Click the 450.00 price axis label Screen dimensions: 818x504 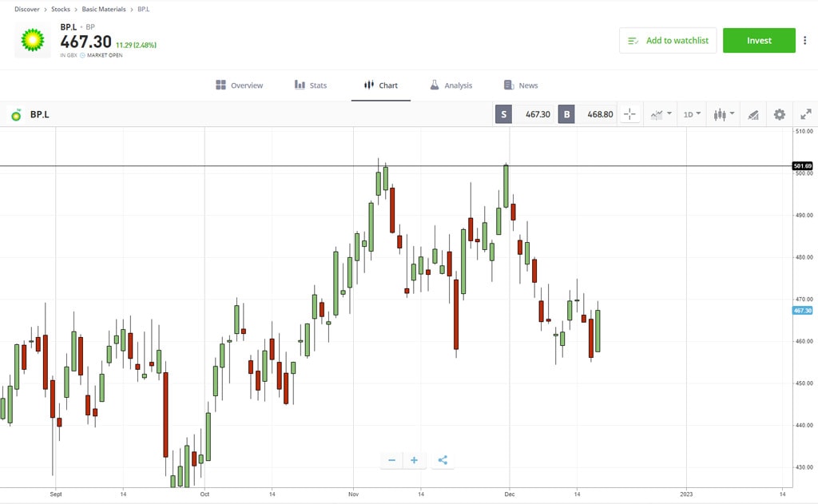804,383
